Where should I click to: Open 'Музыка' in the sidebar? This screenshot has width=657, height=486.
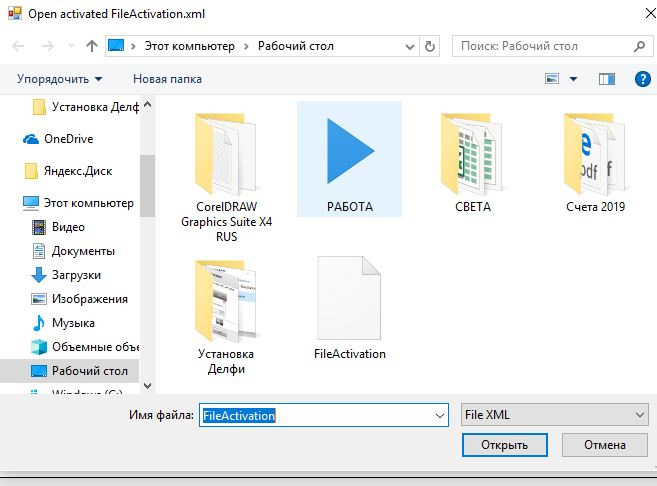(x=63, y=323)
